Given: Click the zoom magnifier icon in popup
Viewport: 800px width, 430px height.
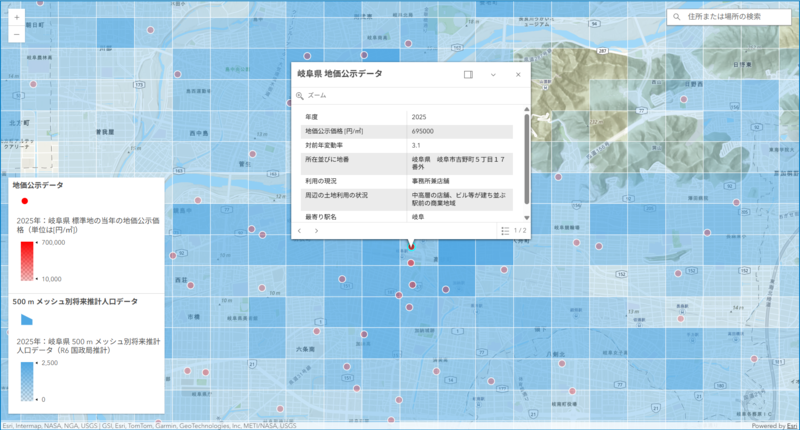Looking at the screenshot, I should 299,95.
